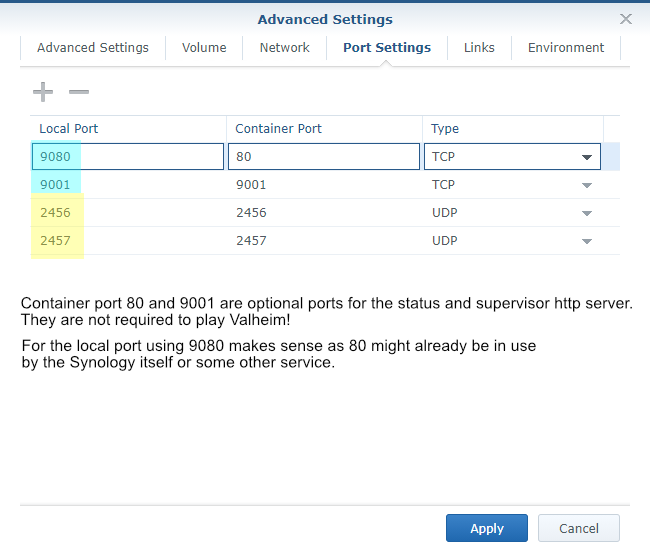The image size is (650, 549).
Task: Click the Type column header
Action: 513,129
